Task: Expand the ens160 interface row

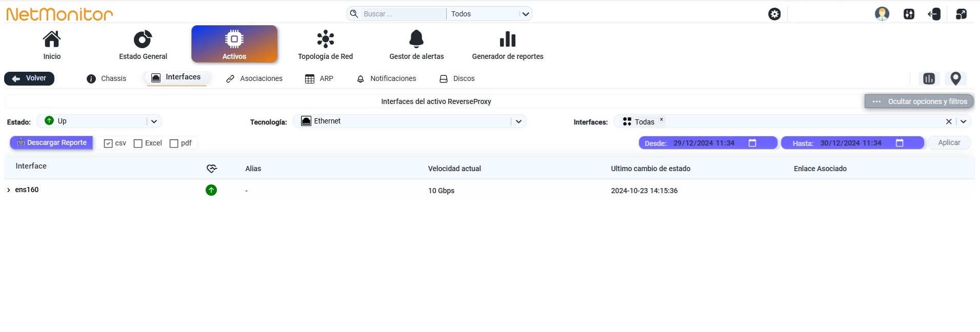Action: pos(9,190)
